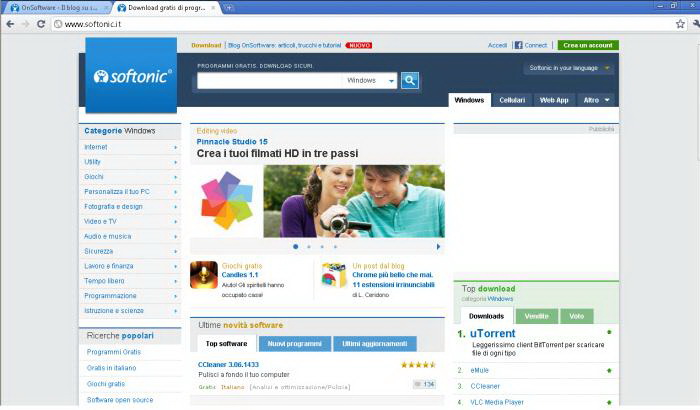The width and height of the screenshot is (700, 410).
Task: Expand the Altro tab dropdown
Action: (596, 100)
